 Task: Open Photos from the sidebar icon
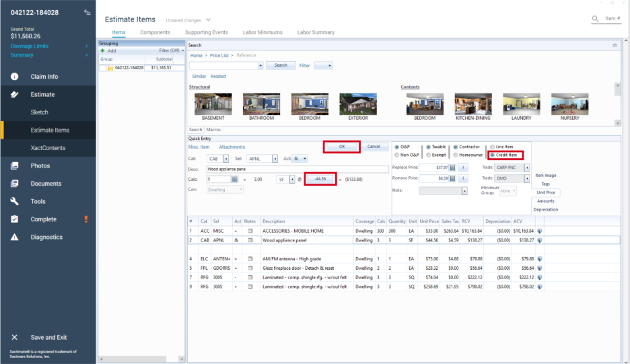15,166
